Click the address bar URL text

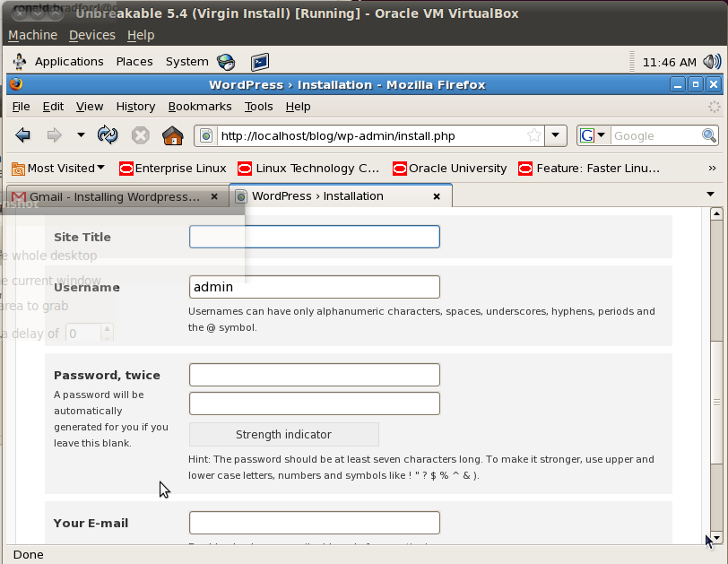[338, 136]
